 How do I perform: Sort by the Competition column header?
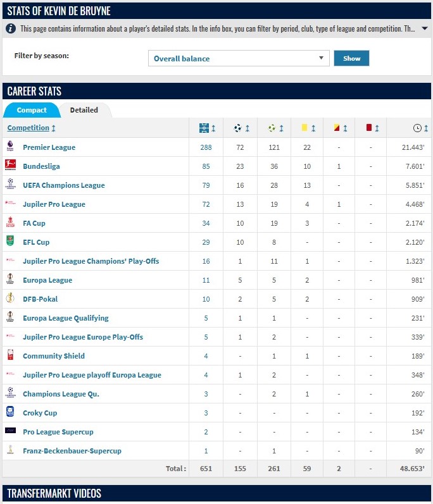28,128
